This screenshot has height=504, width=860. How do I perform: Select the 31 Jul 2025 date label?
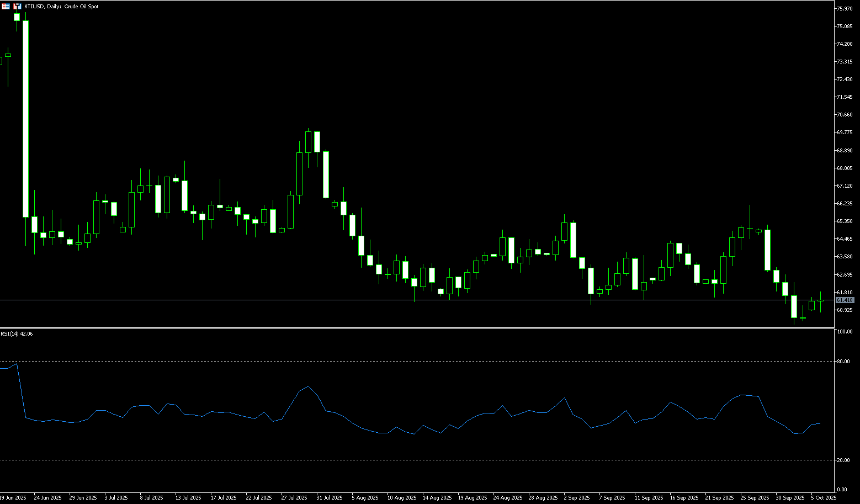329,497
